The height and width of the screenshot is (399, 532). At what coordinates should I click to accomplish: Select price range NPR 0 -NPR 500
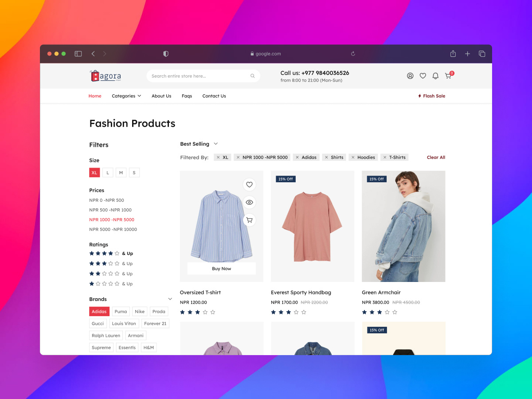pos(106,200)
